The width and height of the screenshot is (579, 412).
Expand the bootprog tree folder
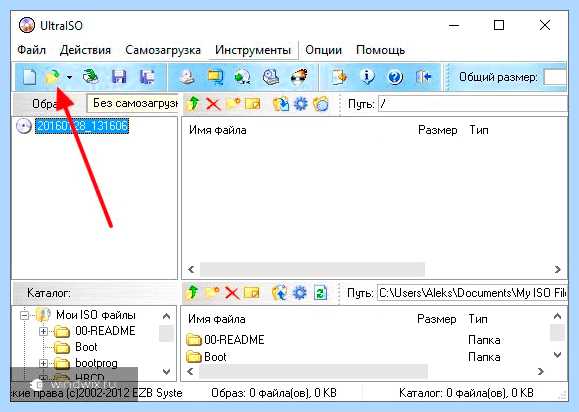click(x=43, y=363)
